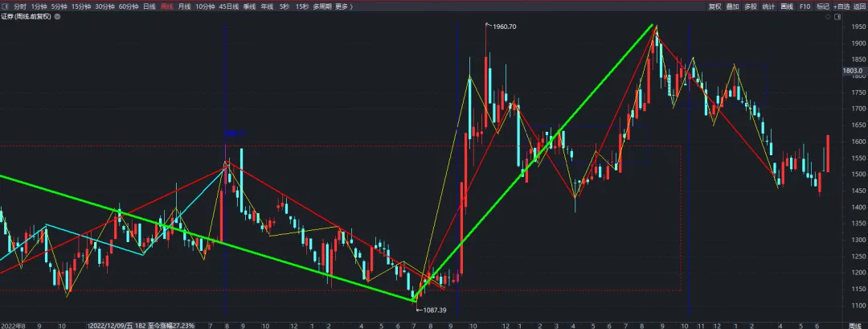Click the 1950 tick on price axis

click(858, 27)
